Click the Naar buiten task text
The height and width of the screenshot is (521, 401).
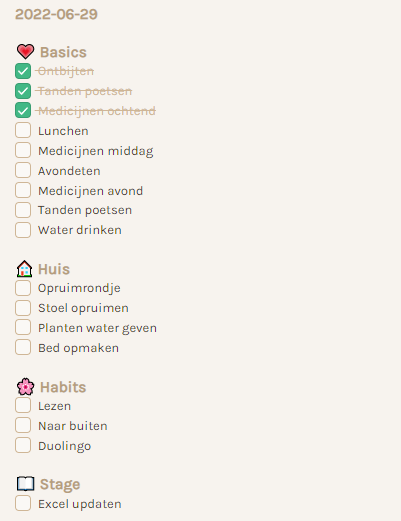click(x=73, y=426)
